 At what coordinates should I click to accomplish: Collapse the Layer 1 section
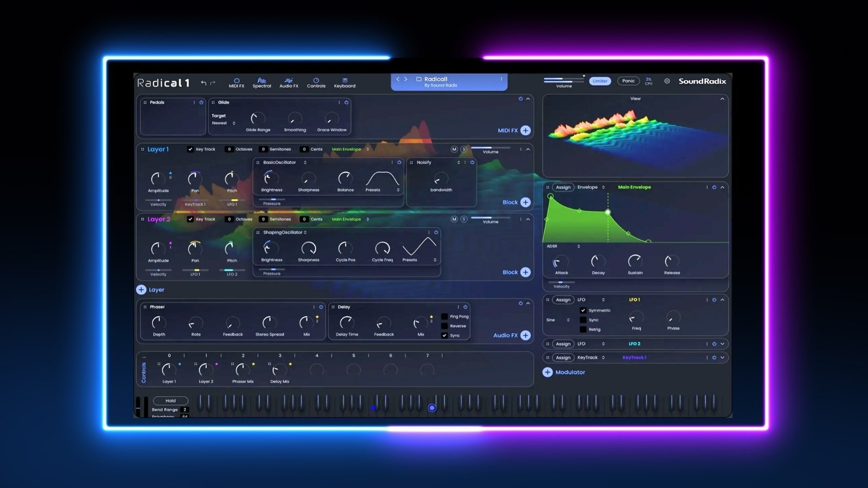click(528, 149)
